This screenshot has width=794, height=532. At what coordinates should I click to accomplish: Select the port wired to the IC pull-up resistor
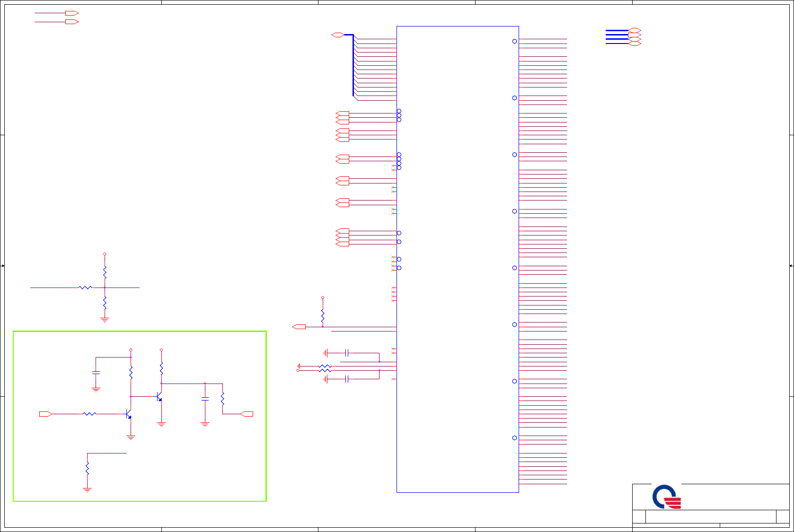click(299, 327)
